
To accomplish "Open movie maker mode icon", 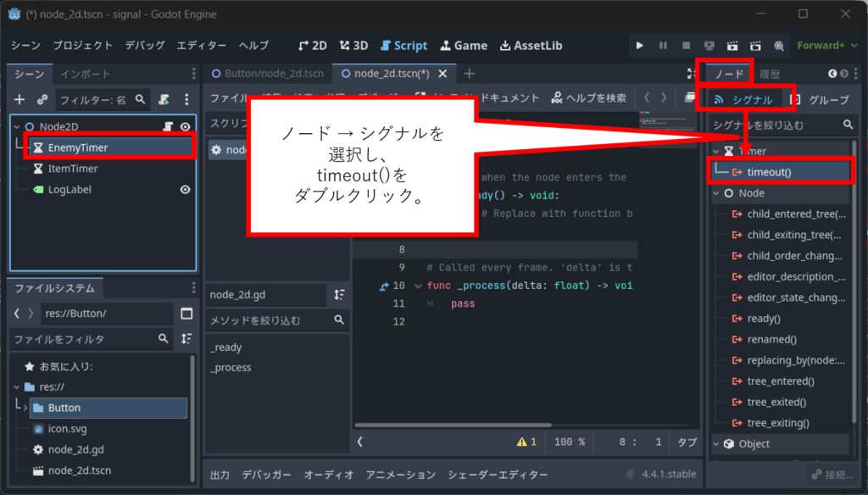I will [x=778, y=46].
